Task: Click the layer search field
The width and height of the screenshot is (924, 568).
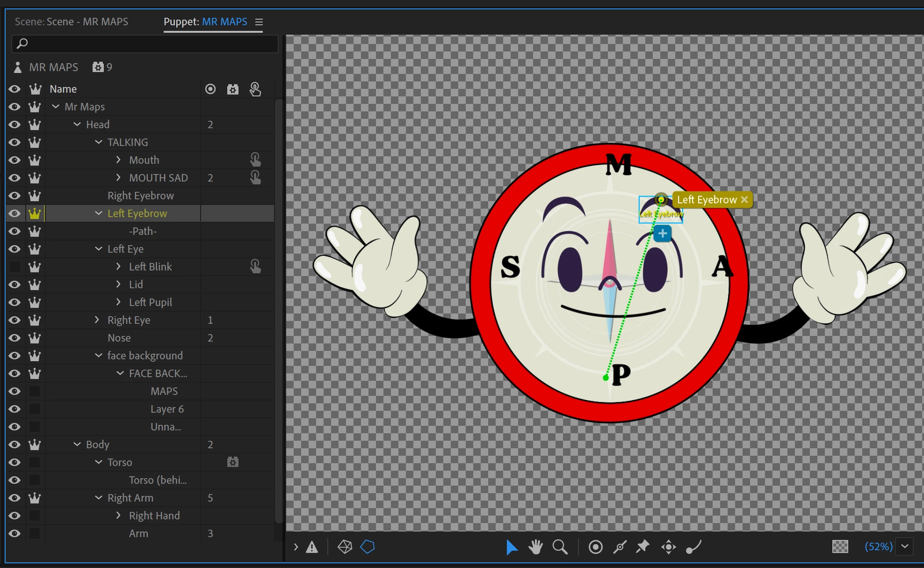Action: point(145,44)
